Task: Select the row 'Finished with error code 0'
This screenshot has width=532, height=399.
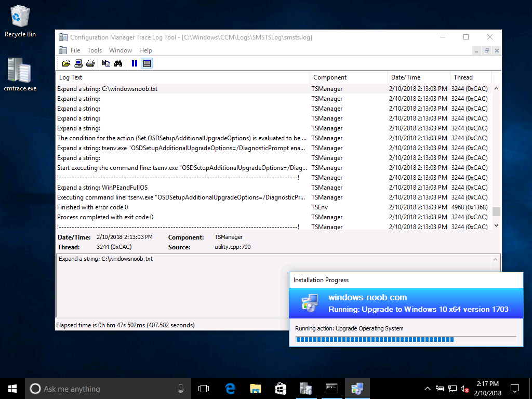Action: pos(274,207)
